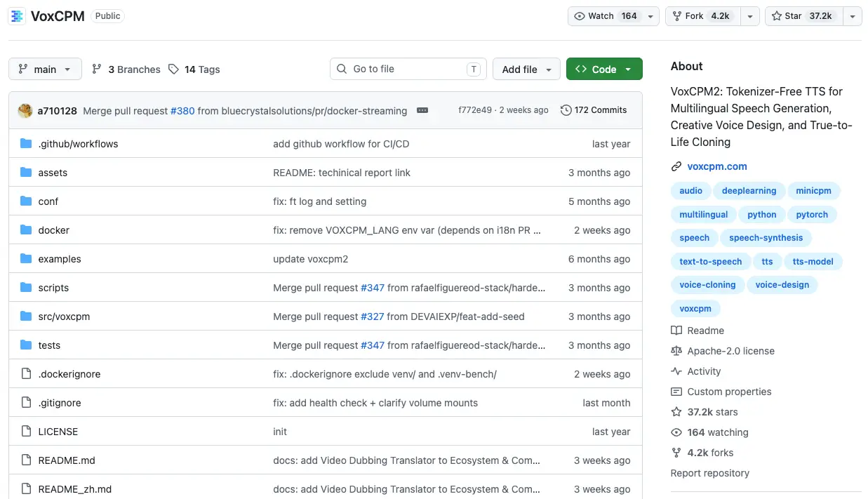Click the docker folder icon
Screen dimensions: 868x499
[26, 230]
